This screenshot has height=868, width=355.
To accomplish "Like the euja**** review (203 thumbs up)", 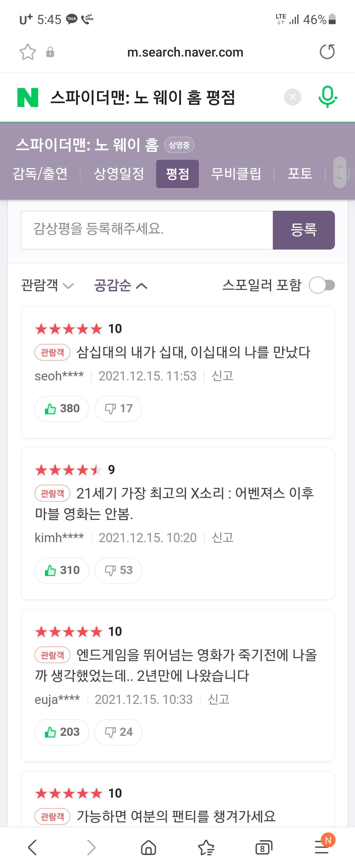I will [x=62, y=732].
